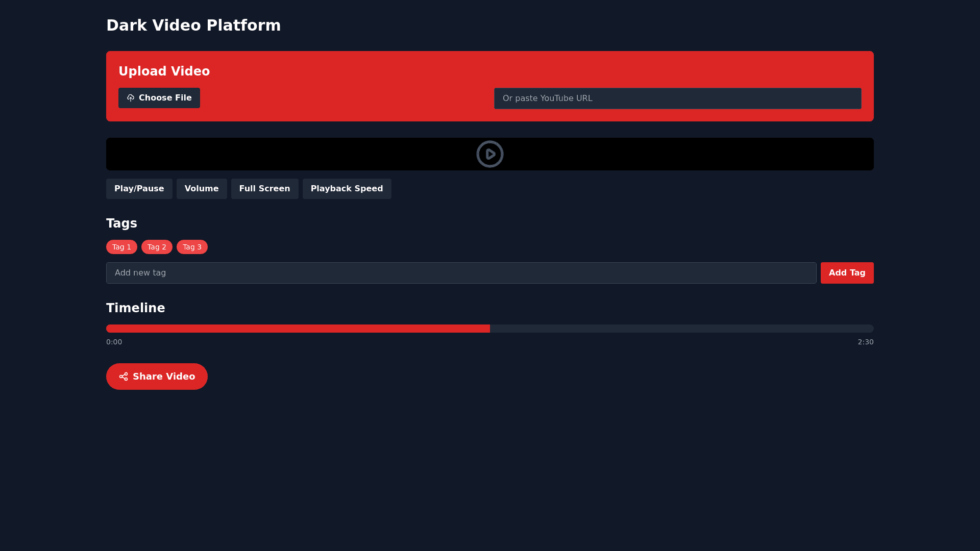Select the Tag 1 chip
Viewport: 980px width, 551px height.
[121, 247]
